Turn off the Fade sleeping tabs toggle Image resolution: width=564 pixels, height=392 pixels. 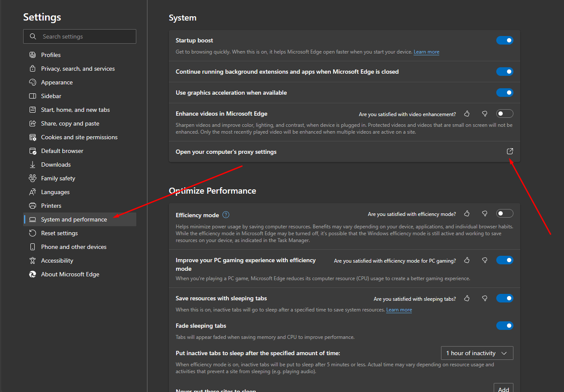click(505, 326)
